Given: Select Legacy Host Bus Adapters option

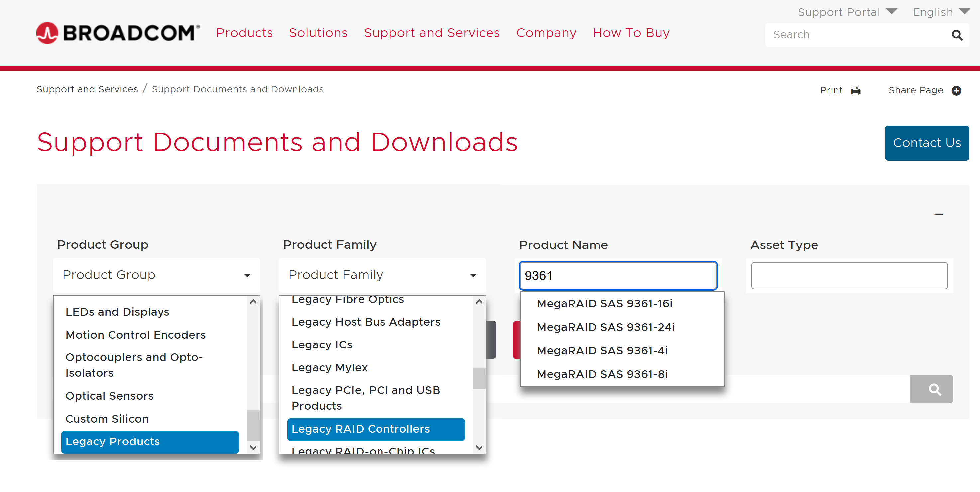Looking at the screenshot, I should [x=366, y=322].
